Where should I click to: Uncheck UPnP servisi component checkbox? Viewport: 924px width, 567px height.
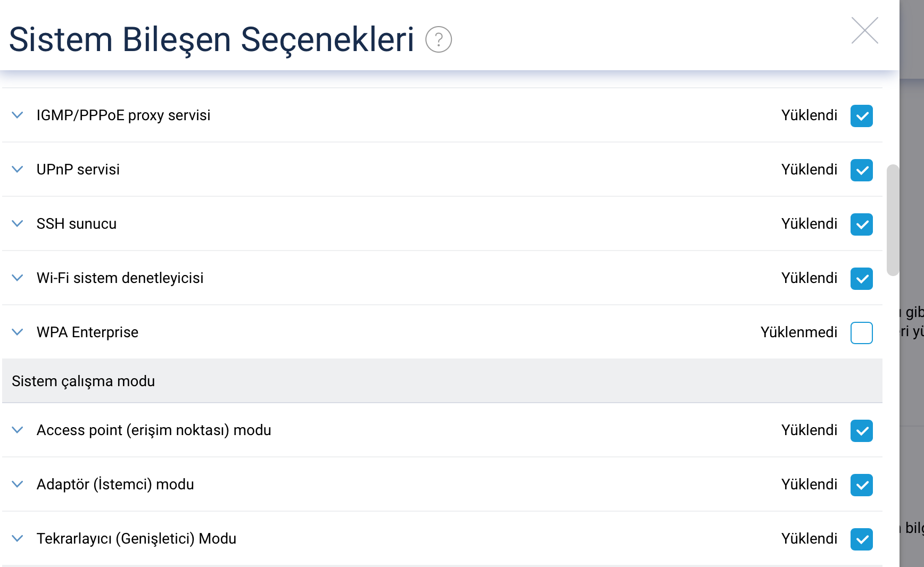point(861,170)
